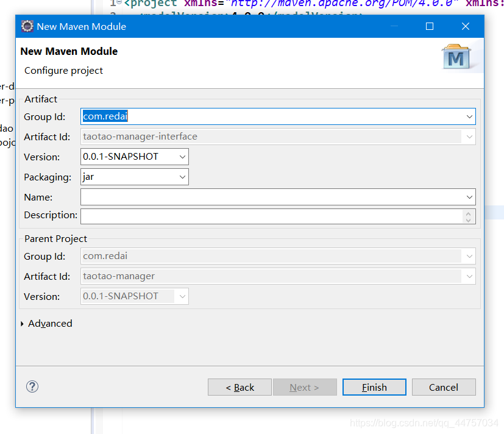The image size is (504, 434).
Task: Click the Cancel button
Action: 444,387
